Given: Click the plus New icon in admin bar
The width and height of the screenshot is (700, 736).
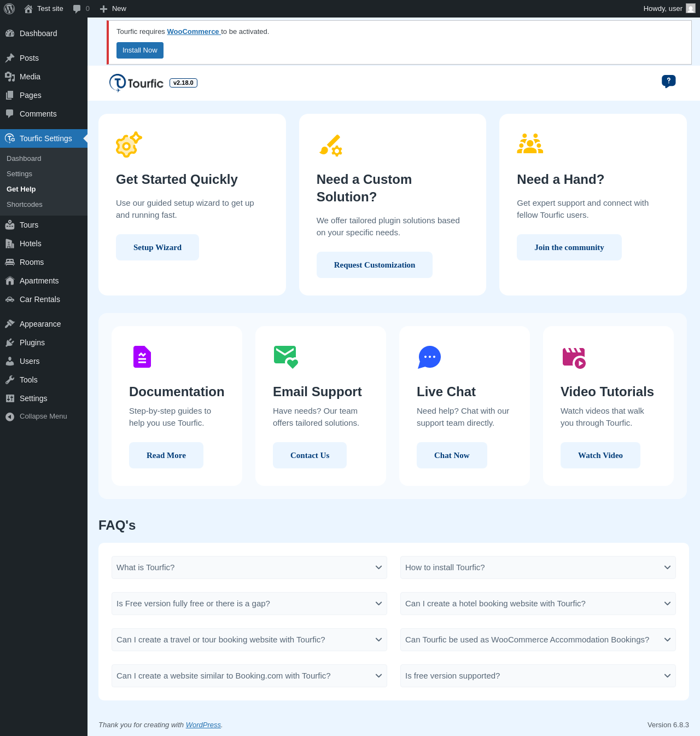Looking at the screenshot, I should pos(103,9).
